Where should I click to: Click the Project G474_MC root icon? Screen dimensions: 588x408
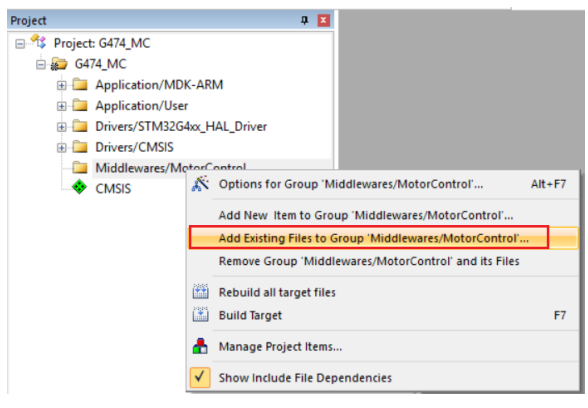coord(39,42)
